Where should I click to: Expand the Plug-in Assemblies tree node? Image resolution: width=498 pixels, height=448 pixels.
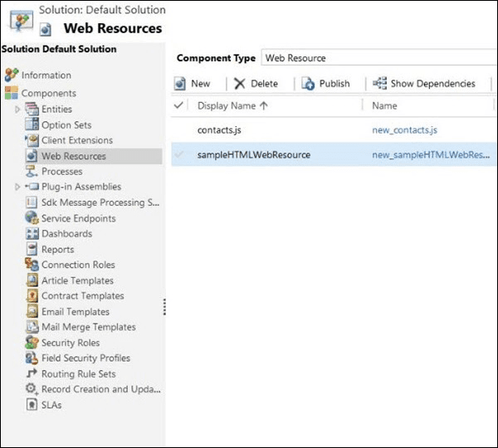18,187
